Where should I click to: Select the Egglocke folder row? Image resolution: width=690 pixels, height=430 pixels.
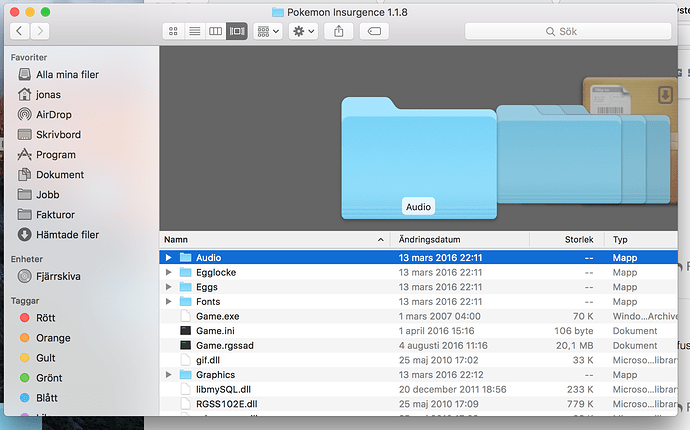tap(418, 272)
